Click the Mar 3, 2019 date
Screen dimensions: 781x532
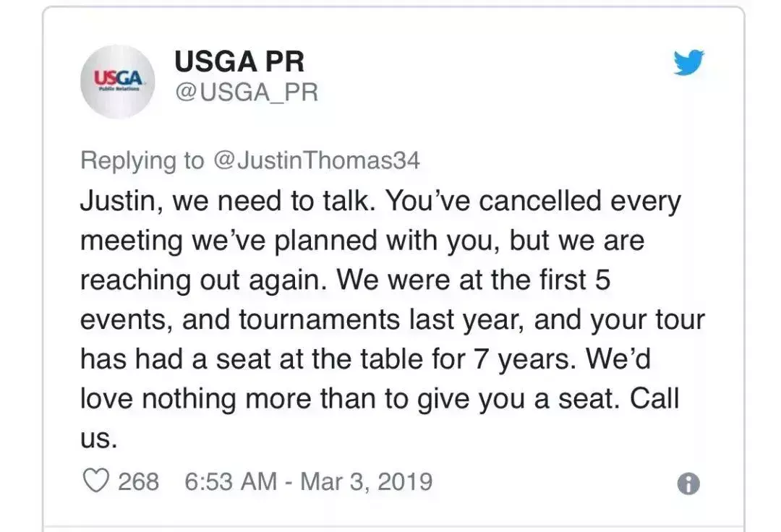coord(366,481)
